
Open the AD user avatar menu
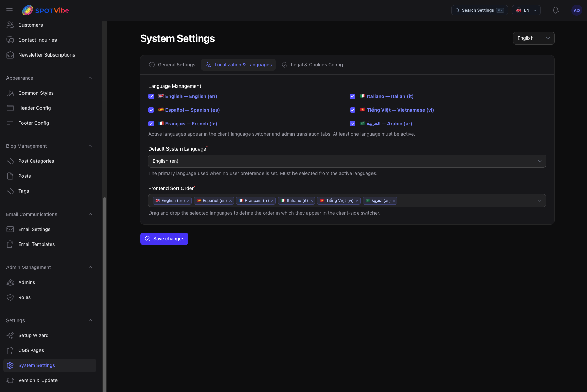576,10
